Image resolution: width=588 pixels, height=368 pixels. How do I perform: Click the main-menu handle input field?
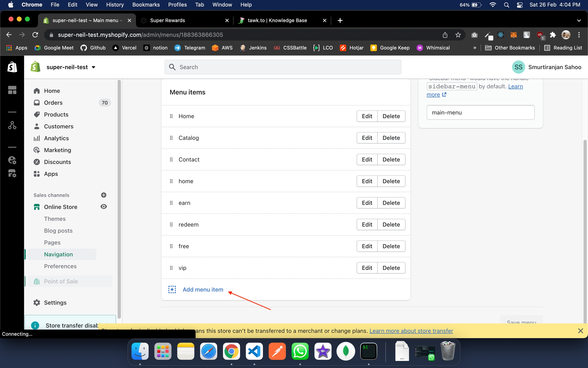(x=480, y=112)
